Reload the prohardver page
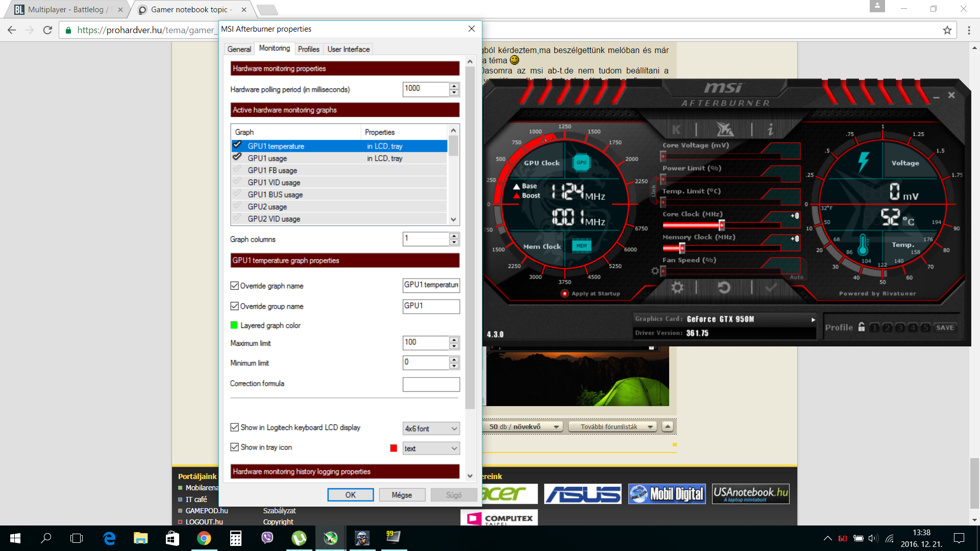The width and height of the screenshot is (980, 551). [x=47, y=30]
